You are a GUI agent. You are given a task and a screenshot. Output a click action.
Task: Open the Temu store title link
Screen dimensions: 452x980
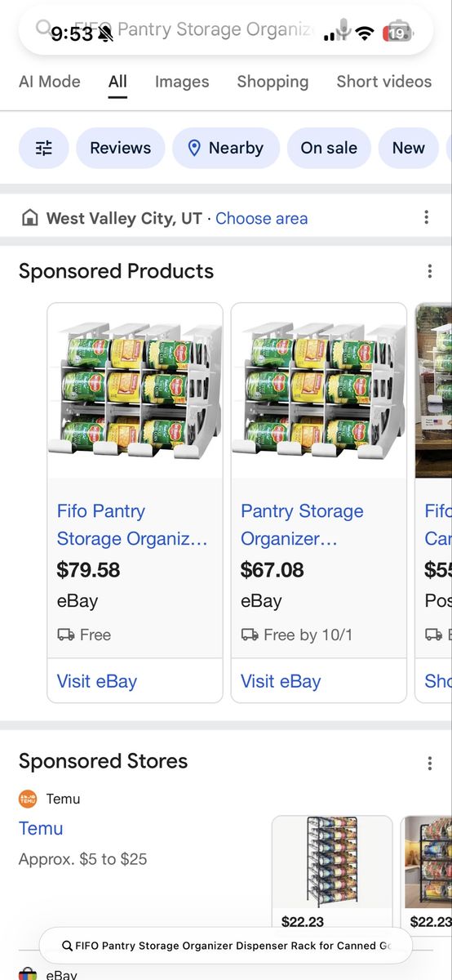41,828
